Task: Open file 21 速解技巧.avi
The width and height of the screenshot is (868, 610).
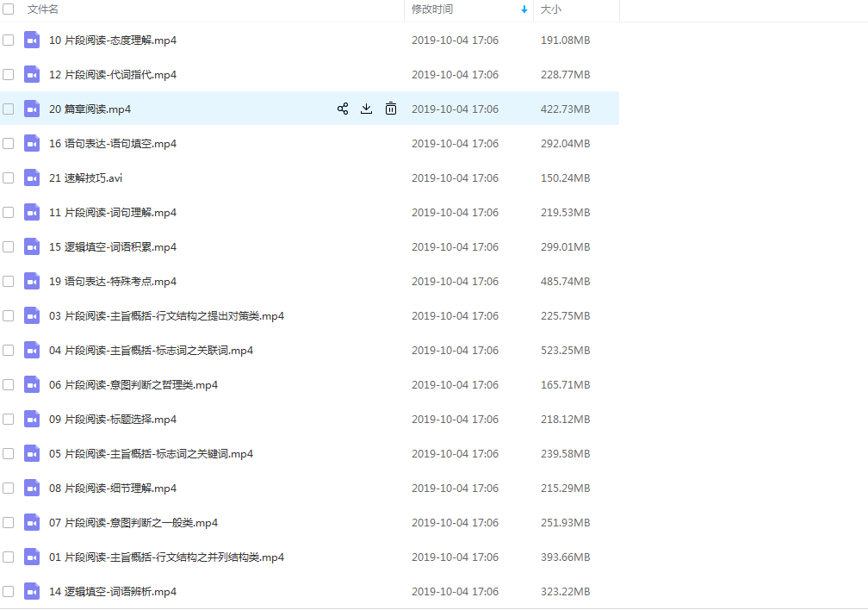Action: [x=85, y=177]
